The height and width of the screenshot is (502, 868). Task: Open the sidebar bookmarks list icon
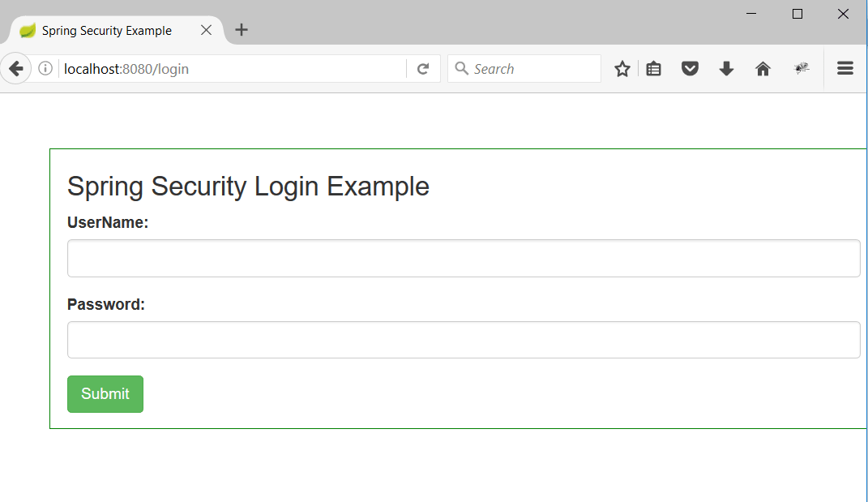tap(654, 68)
